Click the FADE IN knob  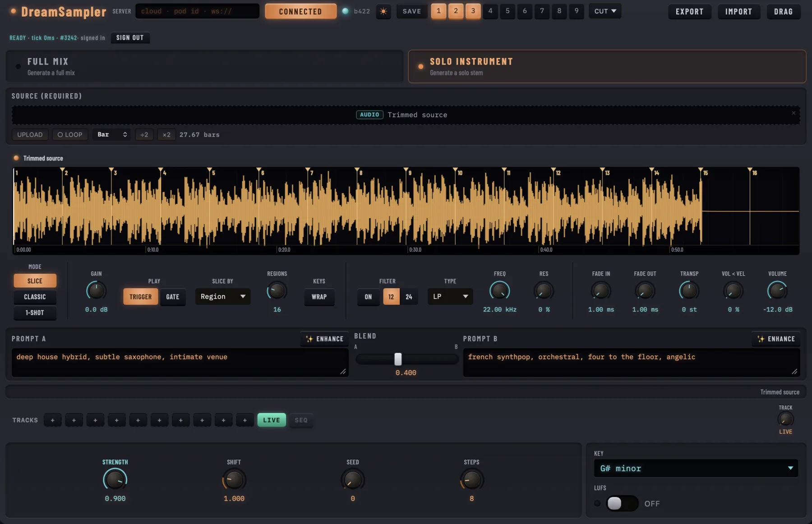tap(601, 291)
